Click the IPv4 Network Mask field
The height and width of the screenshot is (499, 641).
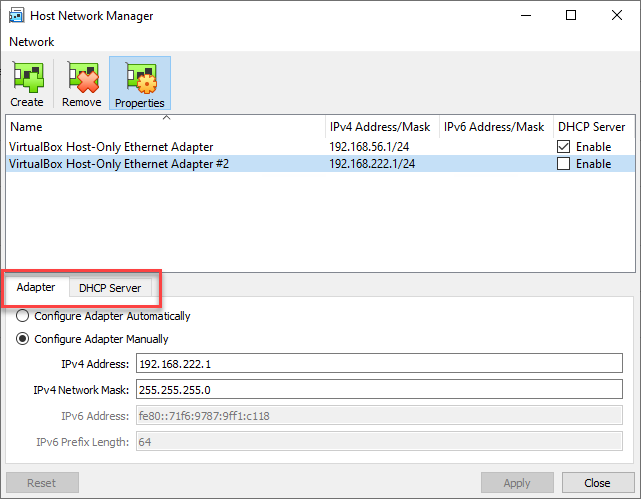point(379,389)
